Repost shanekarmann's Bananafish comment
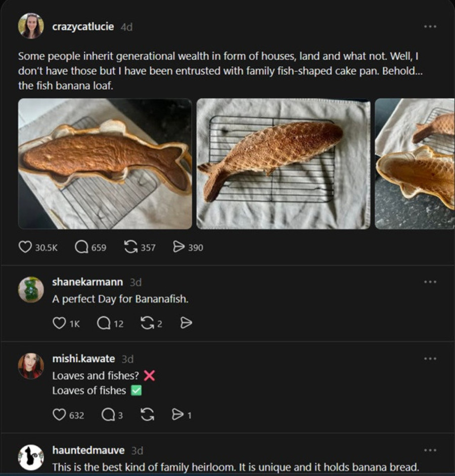Screen dimensions: 455x476 pos(147,323)
